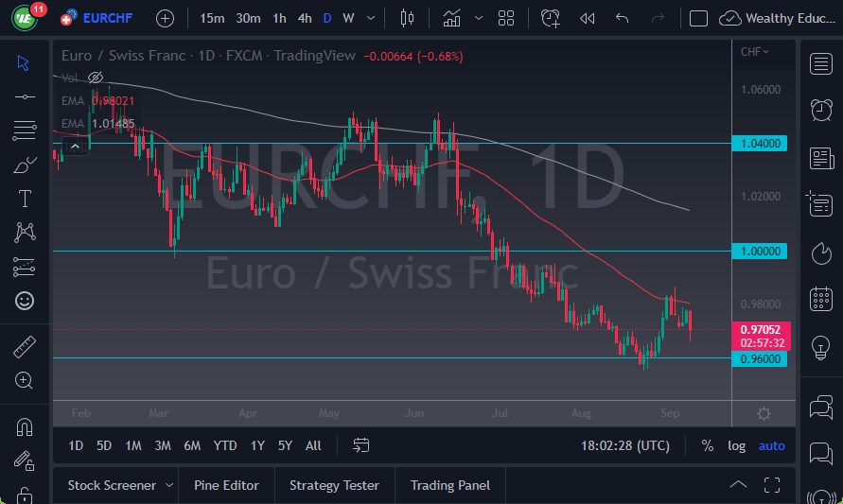843x504 pixels.
Task: Open the Fibonacci retracement tools
Action: tap(25, 130)
